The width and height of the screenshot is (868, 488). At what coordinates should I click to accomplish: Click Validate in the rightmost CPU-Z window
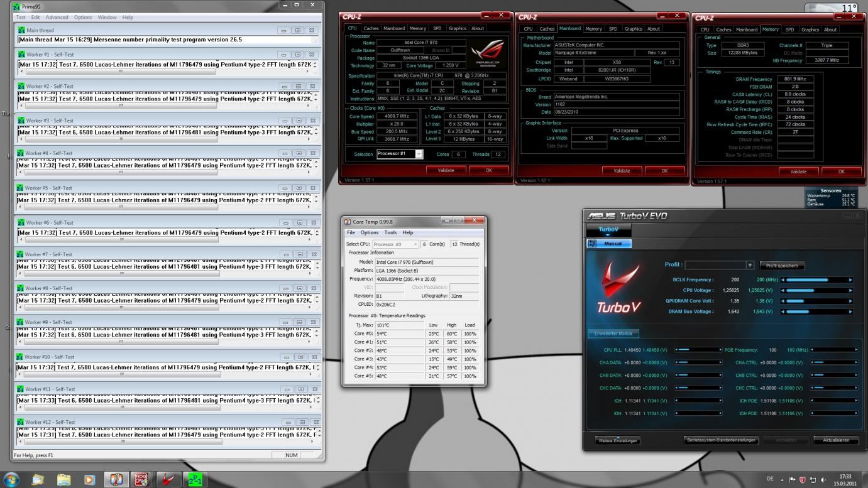click(x=798, y=171)
